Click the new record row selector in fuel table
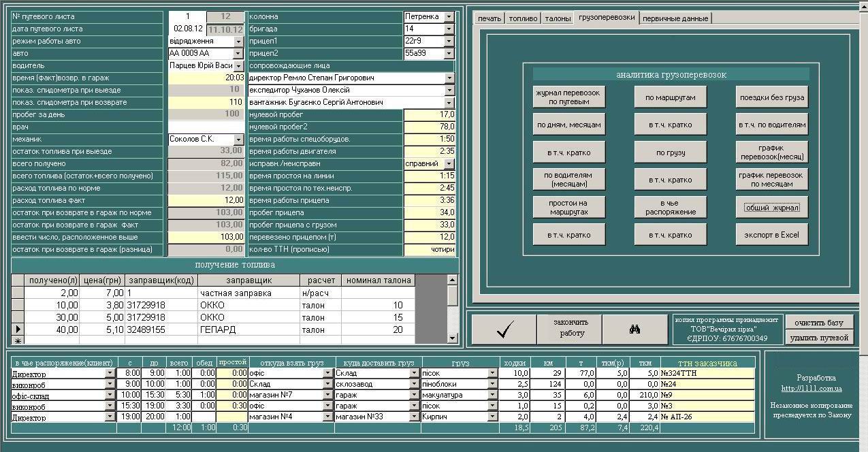This screenshot has height=452, width=868. click(18, 340)
